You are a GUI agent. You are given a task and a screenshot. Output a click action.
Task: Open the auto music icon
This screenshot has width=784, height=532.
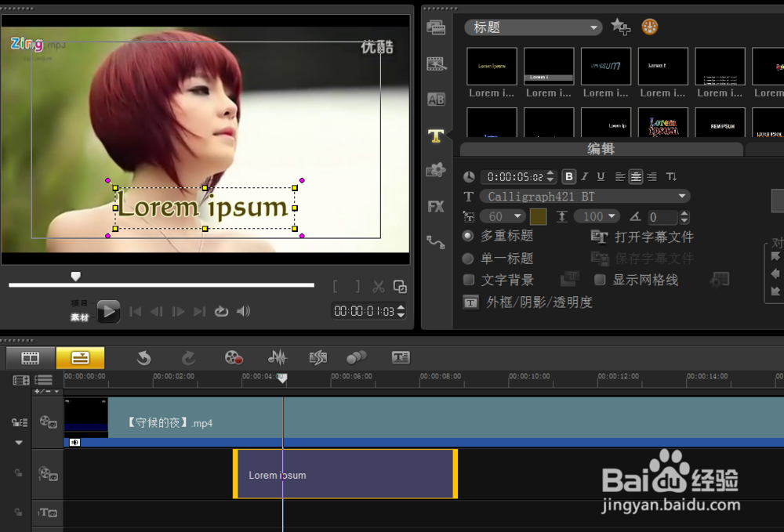[x=318, y=357]
